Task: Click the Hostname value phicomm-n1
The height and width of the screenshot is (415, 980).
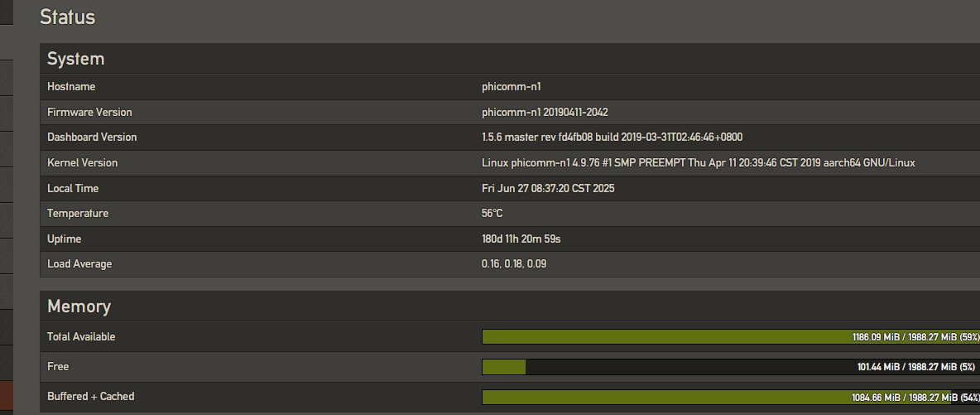Action: [x=512, y=86]
